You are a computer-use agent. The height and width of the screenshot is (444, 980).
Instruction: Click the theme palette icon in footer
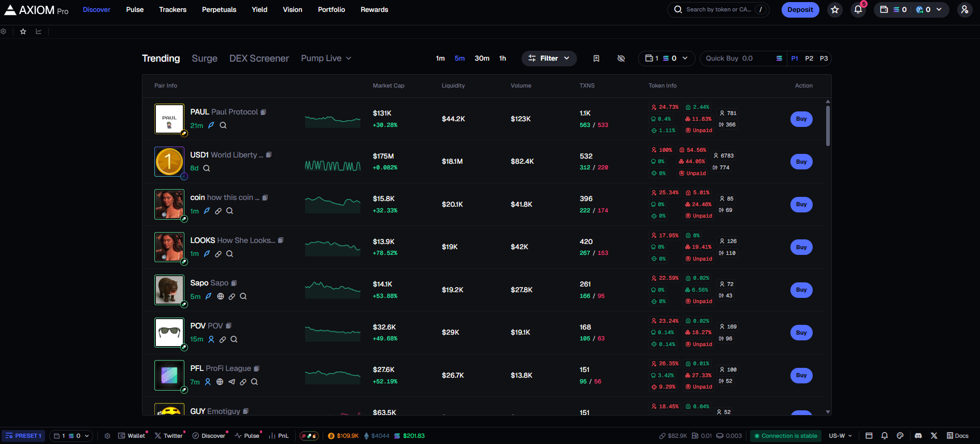point(900,436)
